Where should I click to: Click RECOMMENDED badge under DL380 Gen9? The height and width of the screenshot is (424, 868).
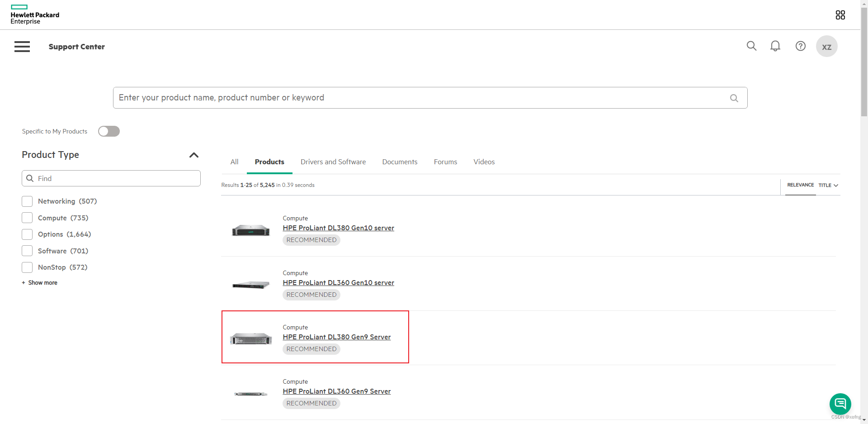[x=311, y=349]
